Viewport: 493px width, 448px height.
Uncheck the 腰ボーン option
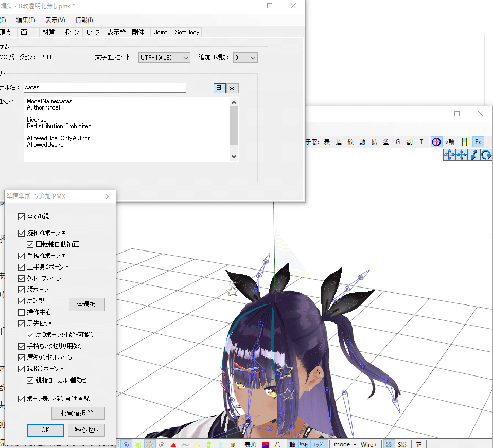click(x=22, y=289)
